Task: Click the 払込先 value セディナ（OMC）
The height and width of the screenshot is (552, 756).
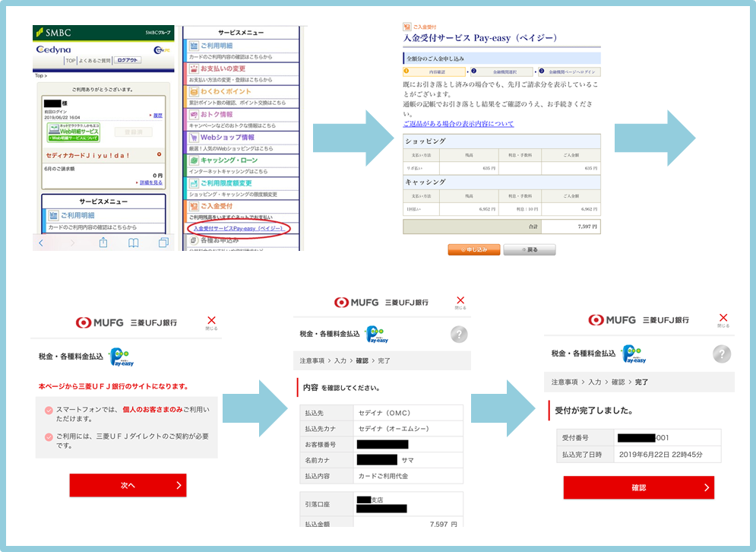Action: (384, 413)
